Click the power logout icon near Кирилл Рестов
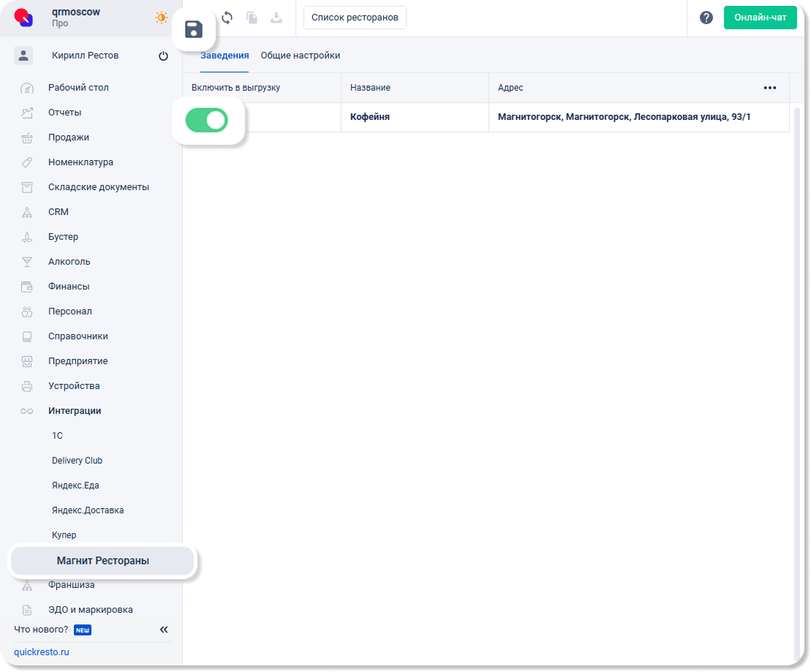Viewport: 811px width, 672px height. (x=163, y=56)
